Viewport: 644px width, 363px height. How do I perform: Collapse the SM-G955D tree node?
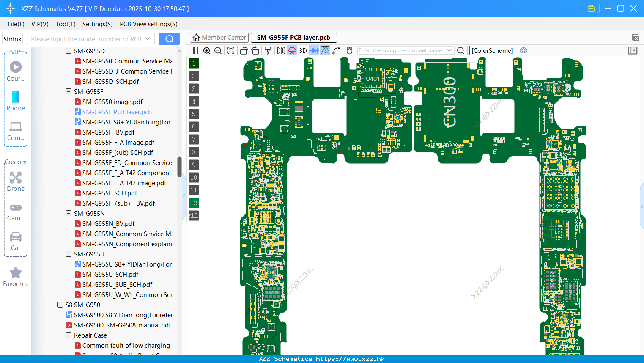coord(69,51)
